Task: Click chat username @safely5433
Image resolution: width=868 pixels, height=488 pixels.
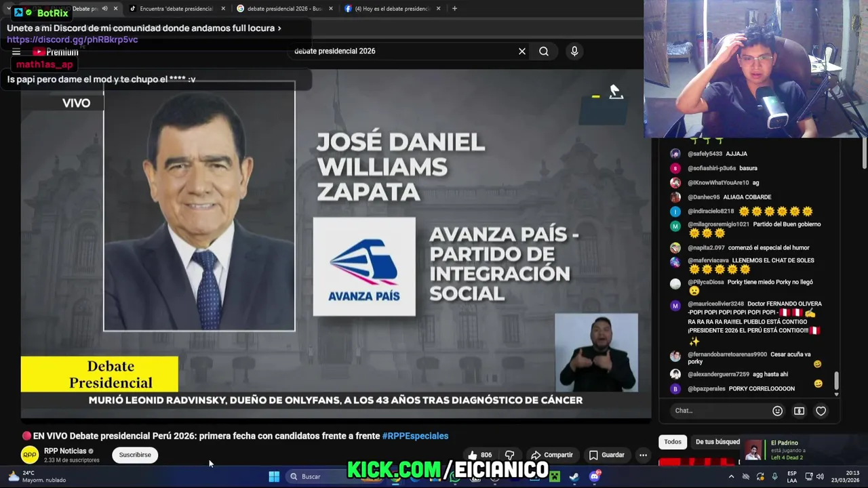Action: [x=705, y=154]
